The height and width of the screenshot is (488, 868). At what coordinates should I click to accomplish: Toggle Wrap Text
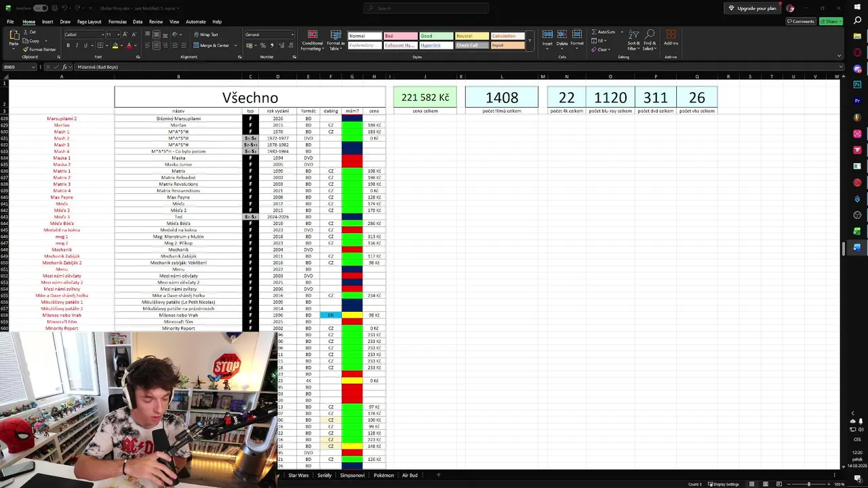point(206,35)
